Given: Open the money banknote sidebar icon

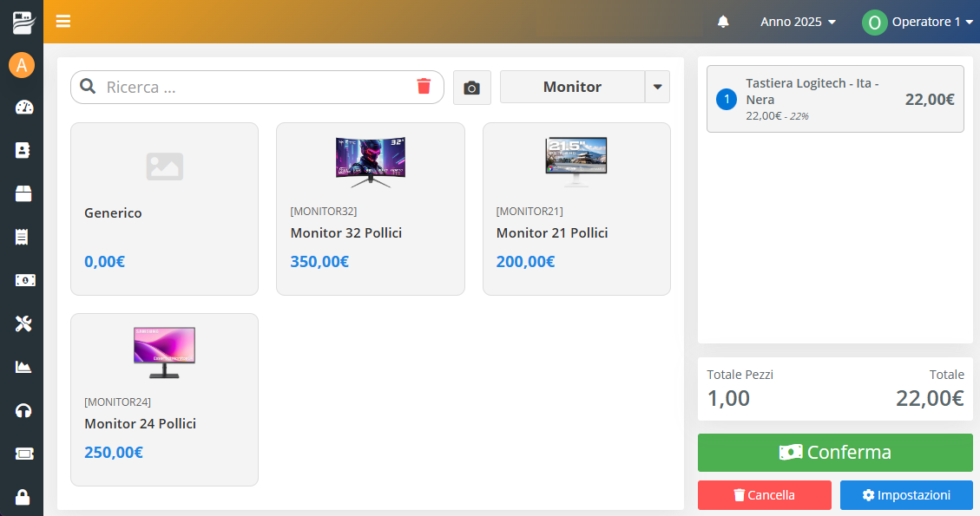Looking at the screenshot, I should coord(25,280).
